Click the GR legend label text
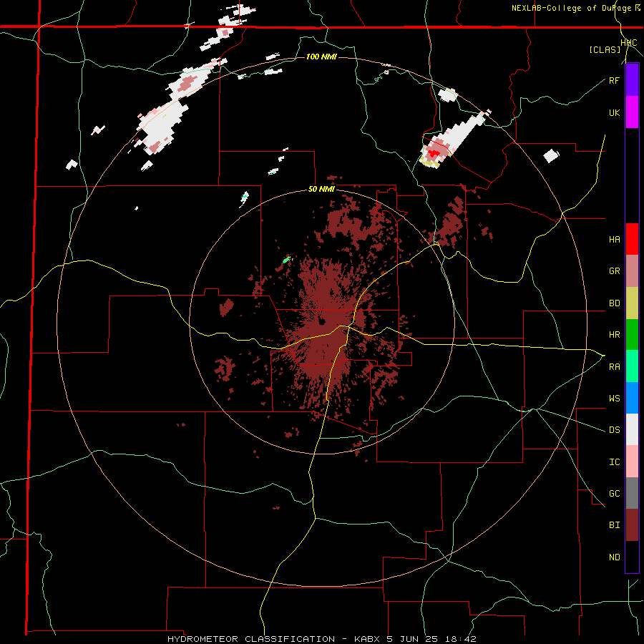The height and width of the screenshot is (644, 644). point(614,271)
